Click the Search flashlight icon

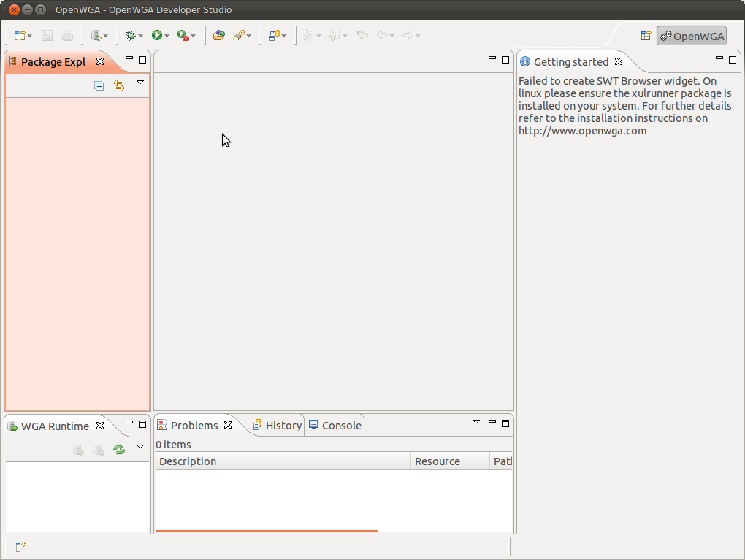(x=239, y=35)
